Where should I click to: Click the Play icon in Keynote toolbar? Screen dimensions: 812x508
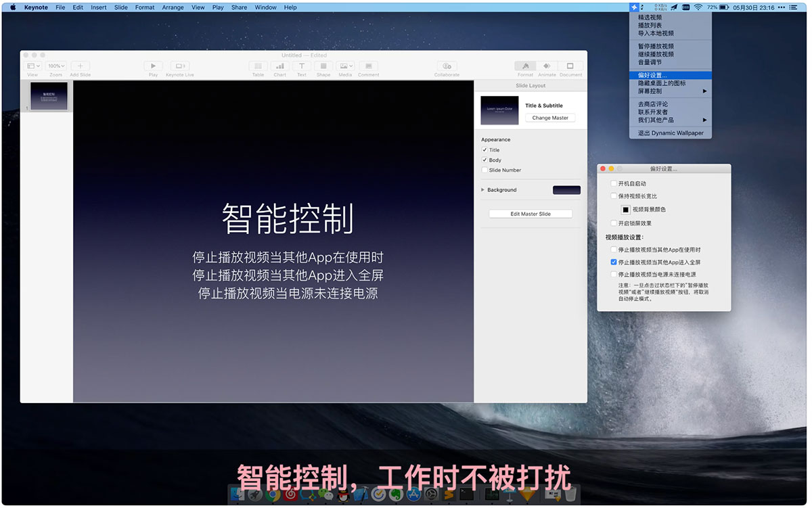pos(153,66)
